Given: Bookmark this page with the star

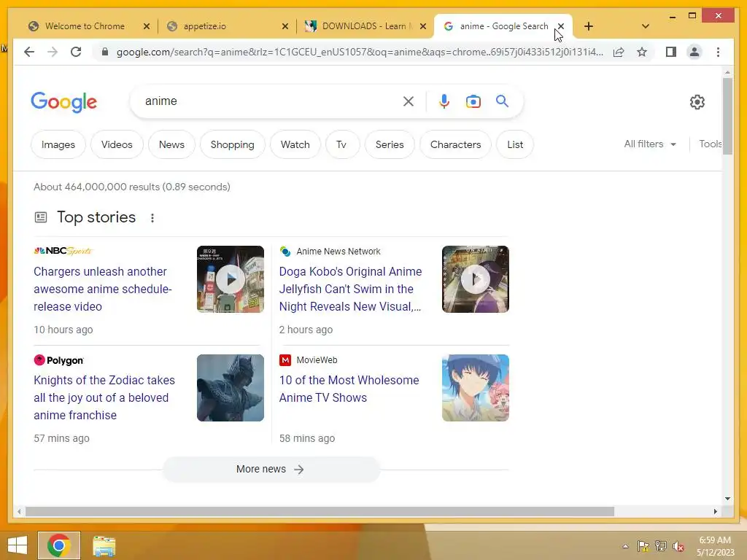Looking at the screenshot, I should [x=642, y=52].
